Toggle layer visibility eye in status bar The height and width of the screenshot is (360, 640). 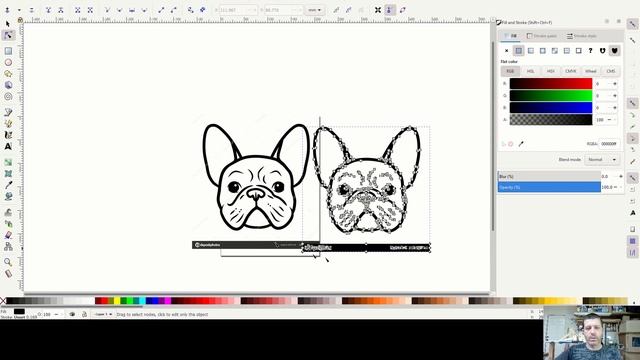pos(72,314)
